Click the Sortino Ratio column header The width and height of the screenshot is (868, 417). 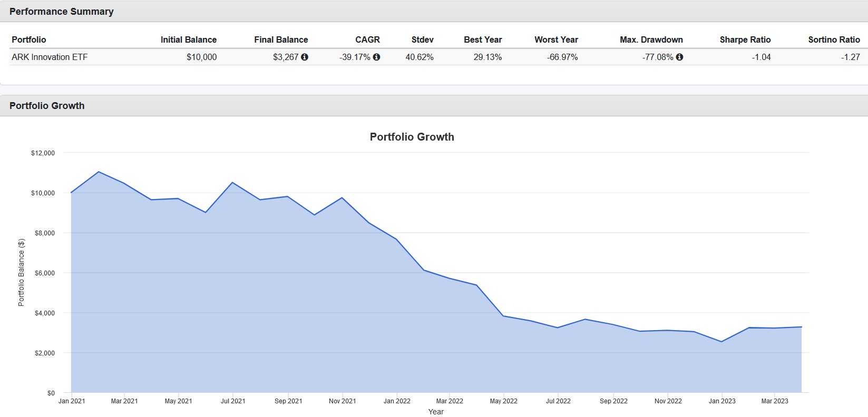834,39
